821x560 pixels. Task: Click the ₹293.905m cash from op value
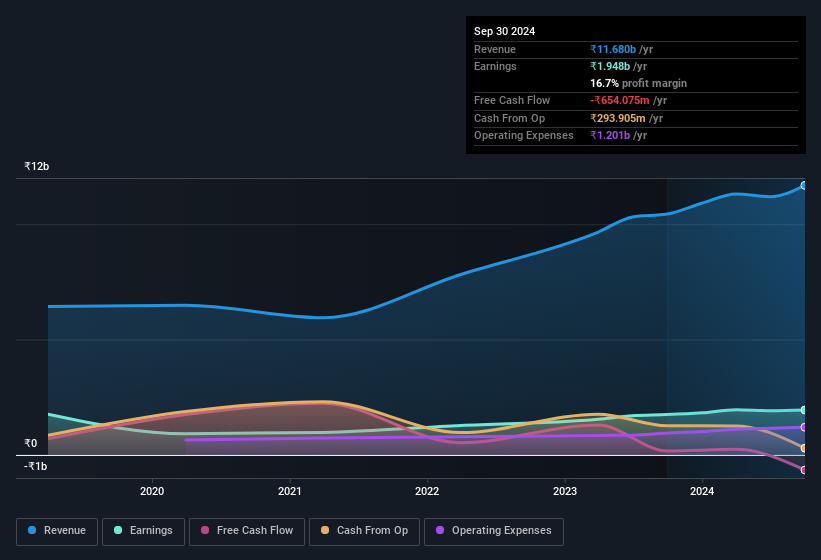[x=617, y=118]
